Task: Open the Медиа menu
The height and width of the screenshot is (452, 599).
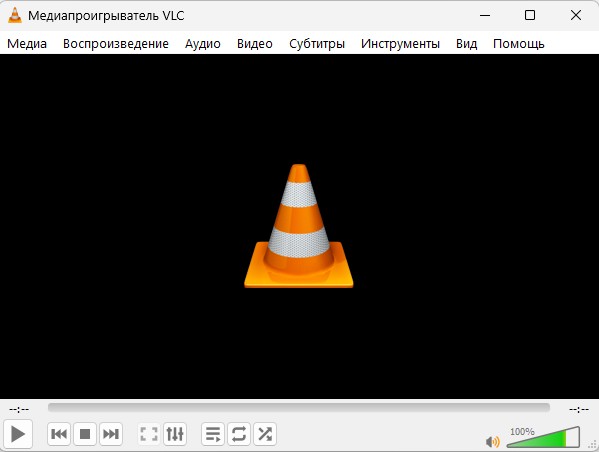Action: [27, 44]
